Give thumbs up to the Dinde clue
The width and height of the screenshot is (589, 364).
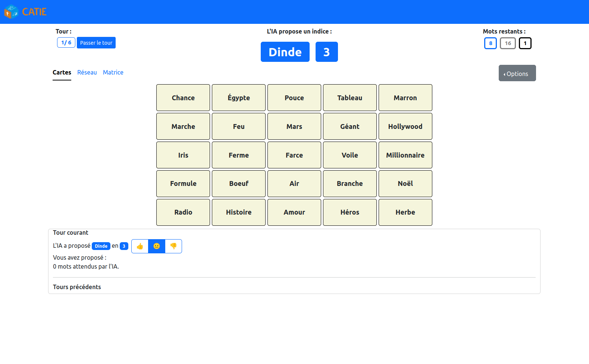140,246
